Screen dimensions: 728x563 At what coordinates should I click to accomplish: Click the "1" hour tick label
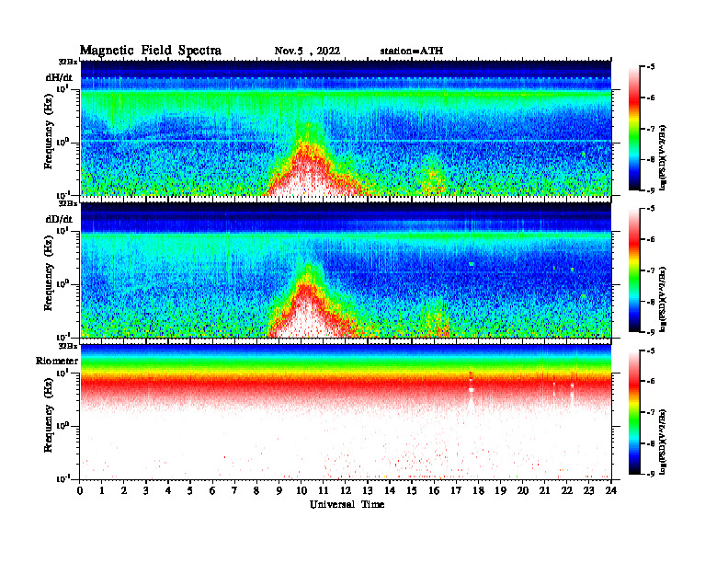coord(102,490)
